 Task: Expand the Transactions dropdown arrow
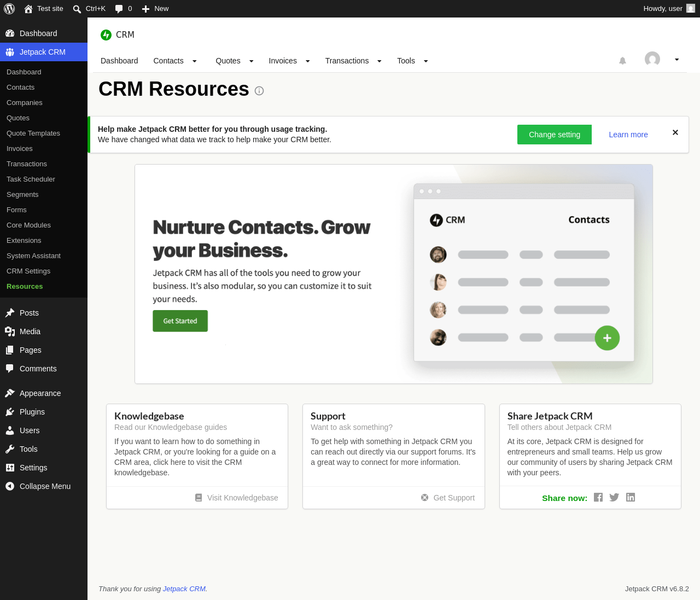coord(379,61)
